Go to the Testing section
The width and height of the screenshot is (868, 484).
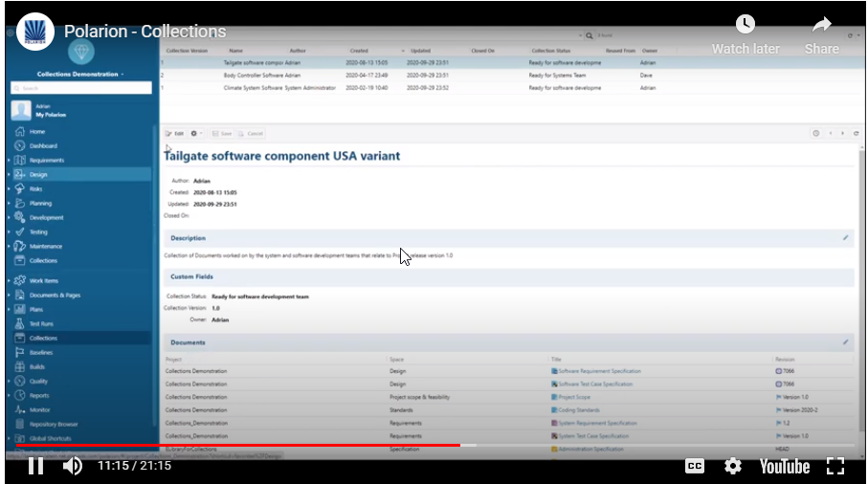[x=38, y=232]
